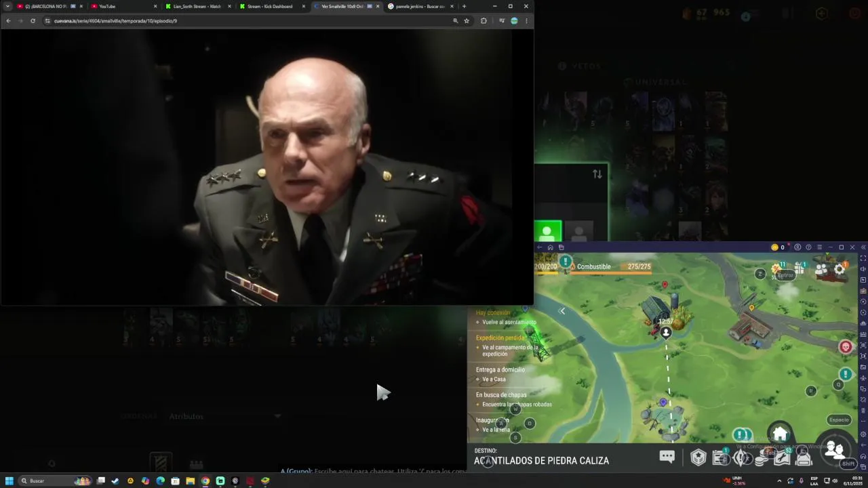Select the pamela jenkins search tab
This screenshot has height=488, width=868.
pyautogui.click(x=419, y=6)
